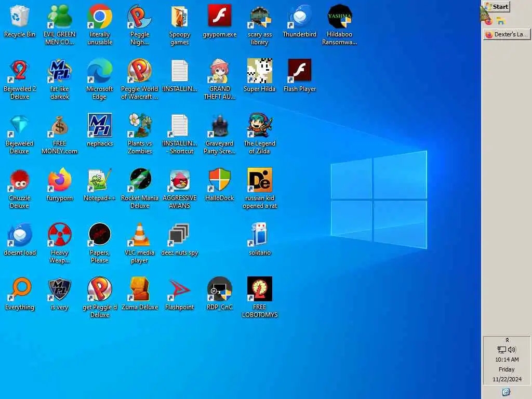
Task: Open the volume speaker tray icon
Action: (512, 350)
